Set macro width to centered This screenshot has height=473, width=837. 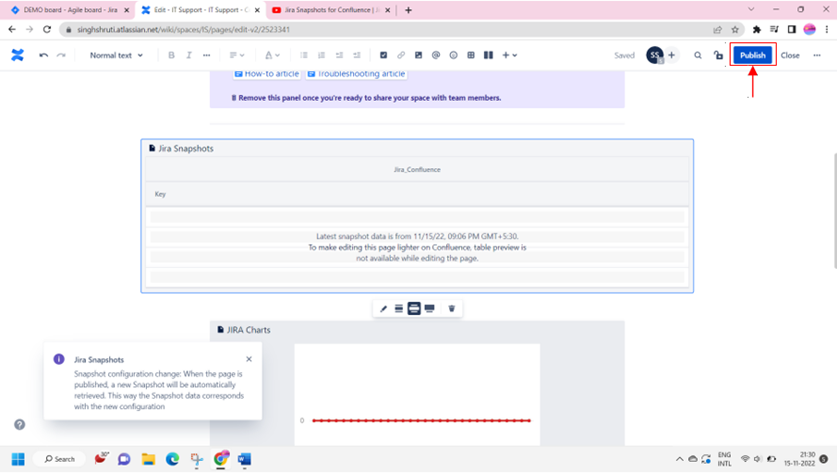[399, 309]
